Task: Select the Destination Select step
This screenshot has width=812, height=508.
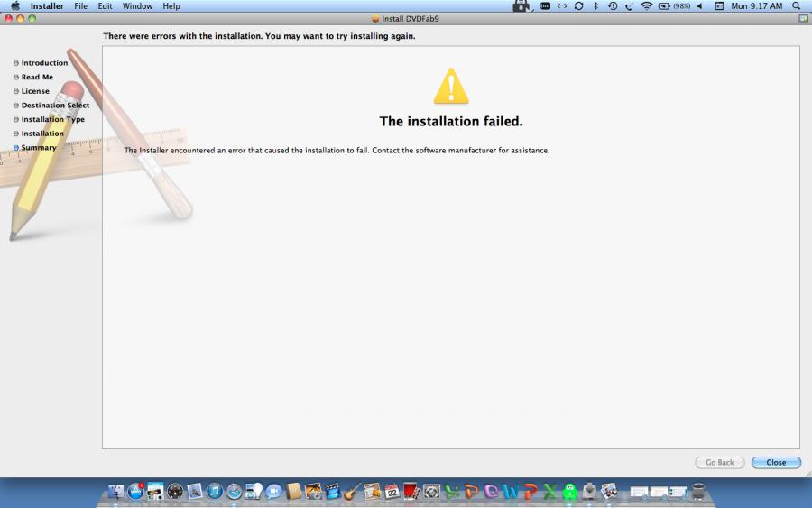Action: pos(51,105)
